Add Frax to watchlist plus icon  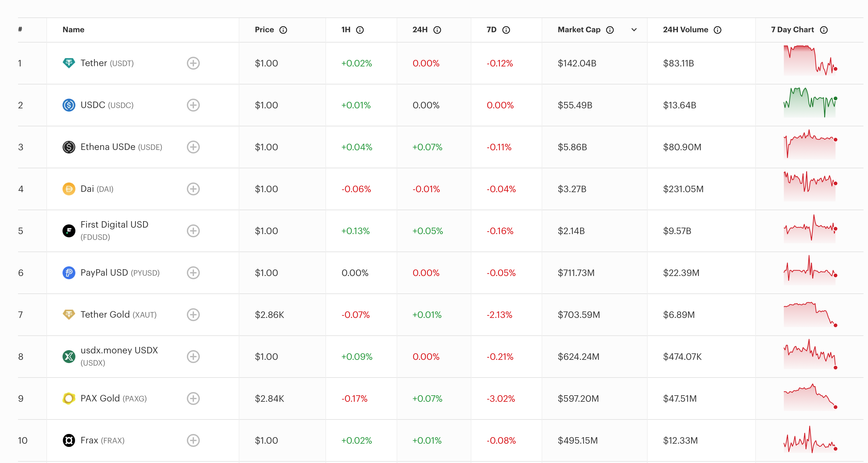[193, 440]
